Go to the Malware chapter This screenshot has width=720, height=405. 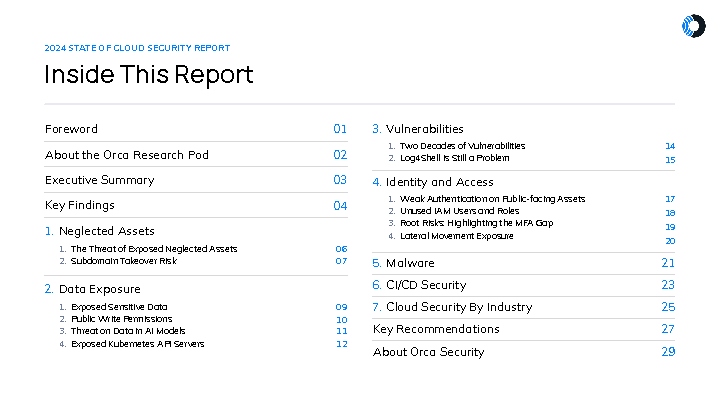pos(410,263)
